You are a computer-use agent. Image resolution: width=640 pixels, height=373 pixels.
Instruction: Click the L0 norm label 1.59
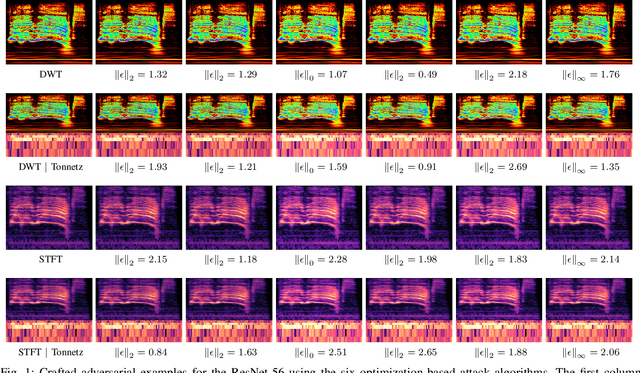[x=321, y=168]
